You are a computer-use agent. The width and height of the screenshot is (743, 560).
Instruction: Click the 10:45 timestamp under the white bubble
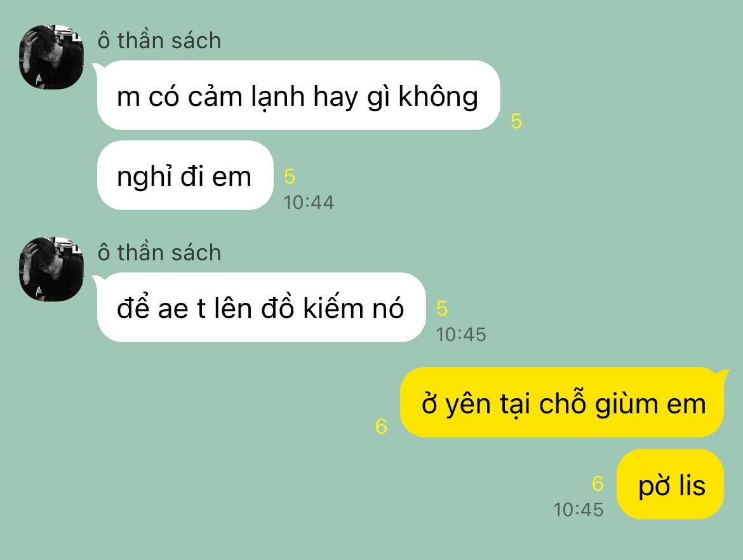pos(460,335)
